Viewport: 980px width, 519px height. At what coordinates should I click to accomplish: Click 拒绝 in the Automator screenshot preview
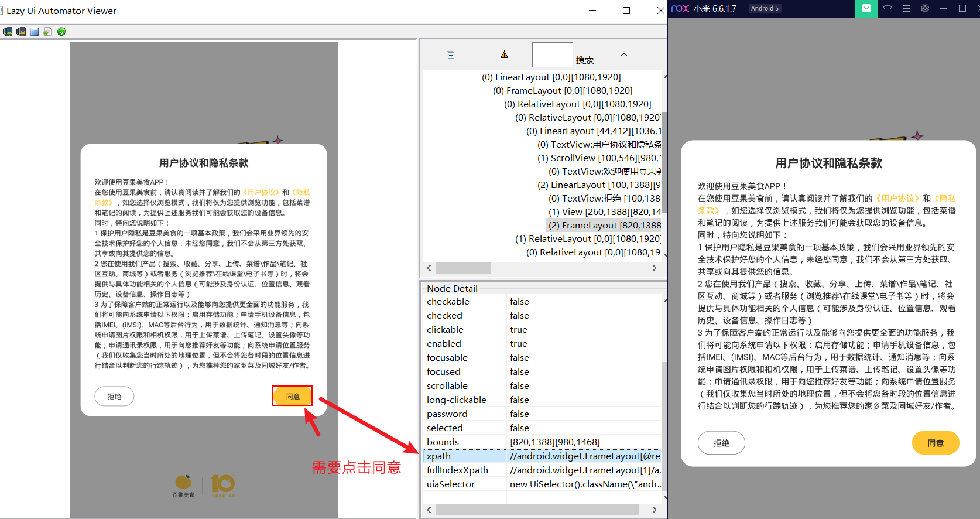click(x=114, y=397)
